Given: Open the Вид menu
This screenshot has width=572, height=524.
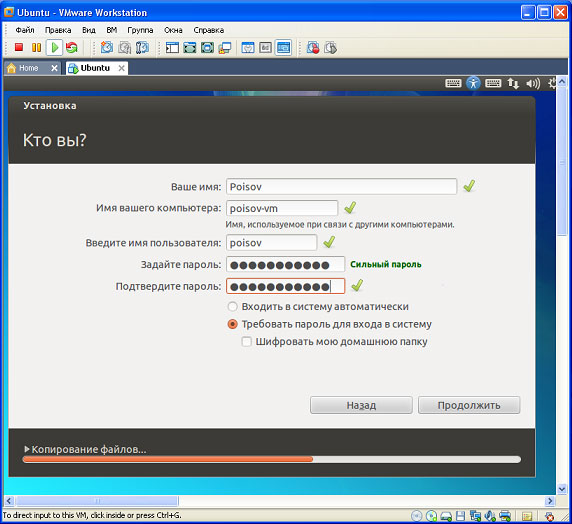Looking at the screenshot, I should pos(89,30).
